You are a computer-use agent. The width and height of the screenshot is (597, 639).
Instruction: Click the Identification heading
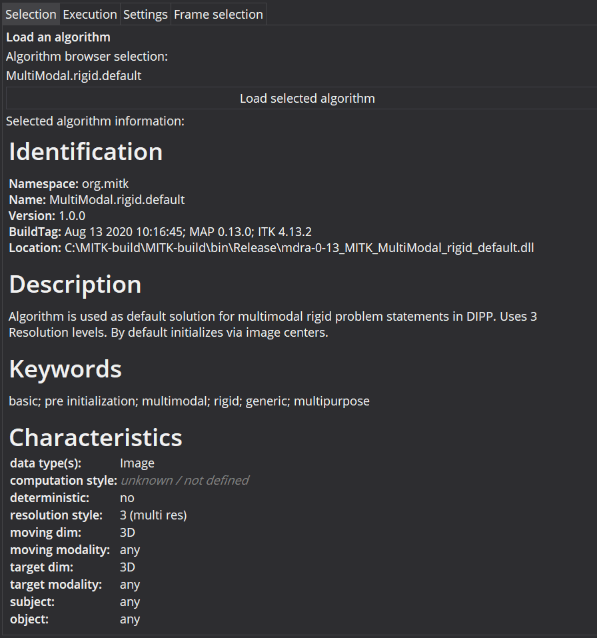pyautogui.click(x=86, y=152)
